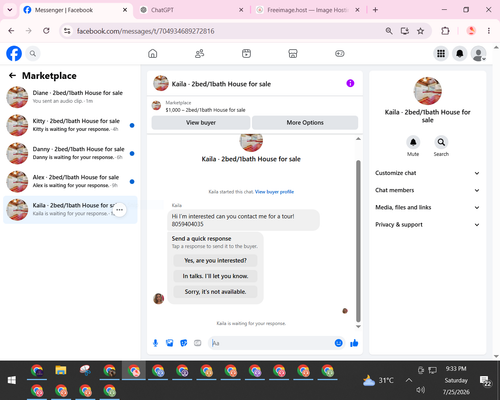Open the weather widget showing 31°C

[378, 380]
